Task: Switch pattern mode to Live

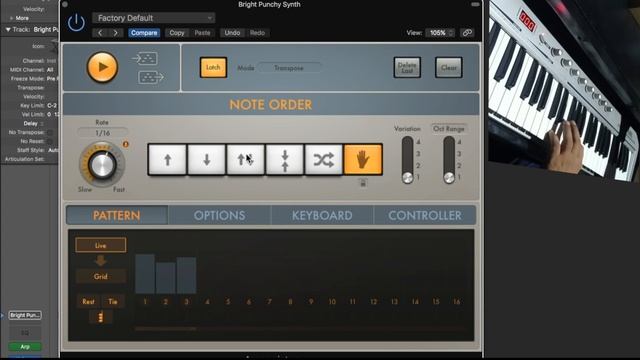Action: [100, 245]
